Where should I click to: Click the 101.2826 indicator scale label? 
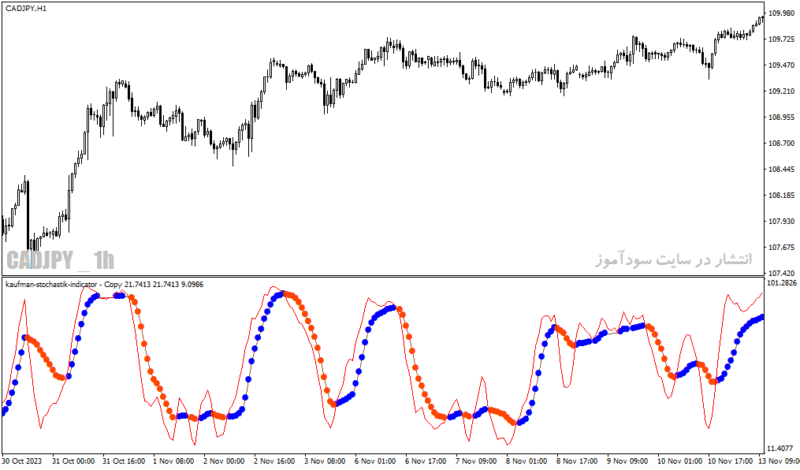tap(783, 283)
